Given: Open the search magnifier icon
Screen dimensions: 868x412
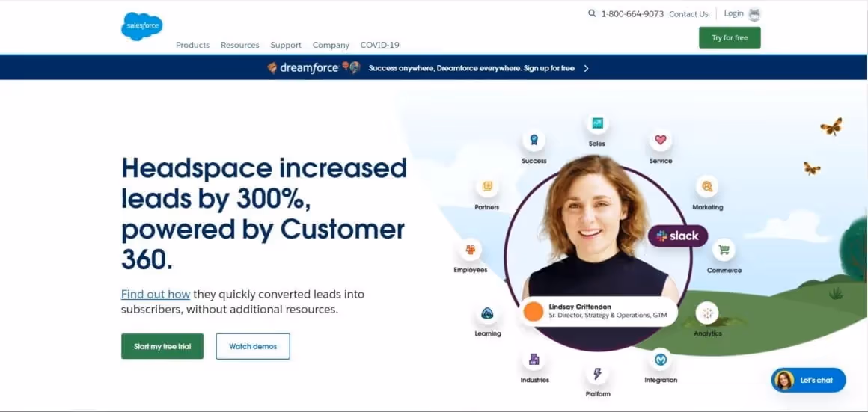Looking at the screenshot, I should point(592,13).
